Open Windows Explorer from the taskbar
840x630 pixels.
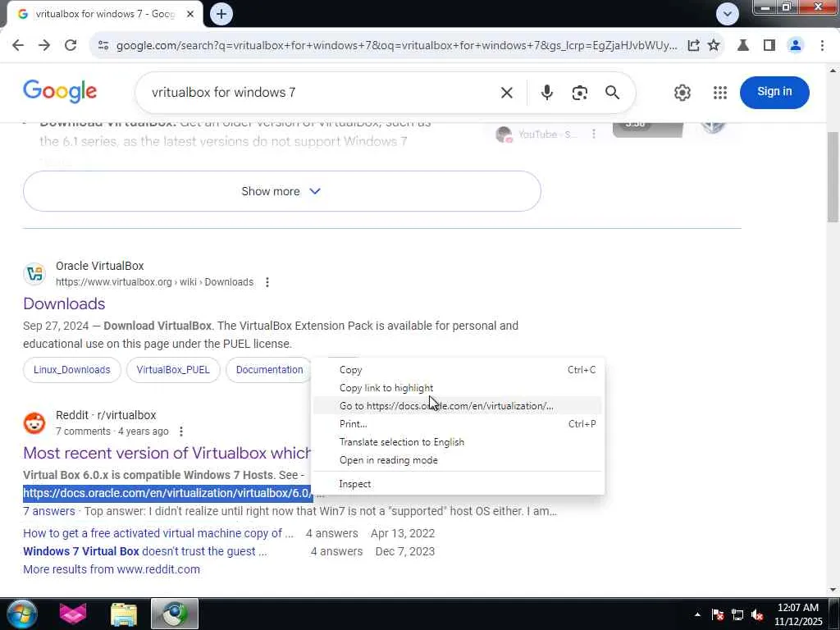(x=124, y=614)
